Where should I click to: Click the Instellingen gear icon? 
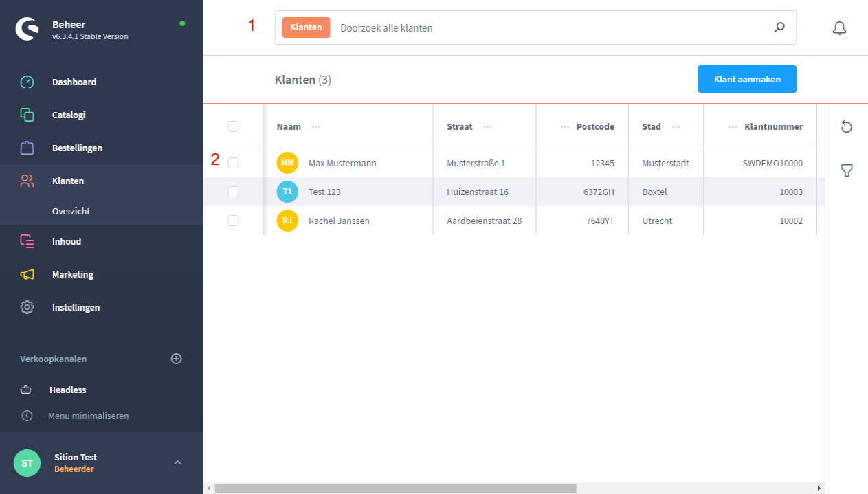pos(27,308)
